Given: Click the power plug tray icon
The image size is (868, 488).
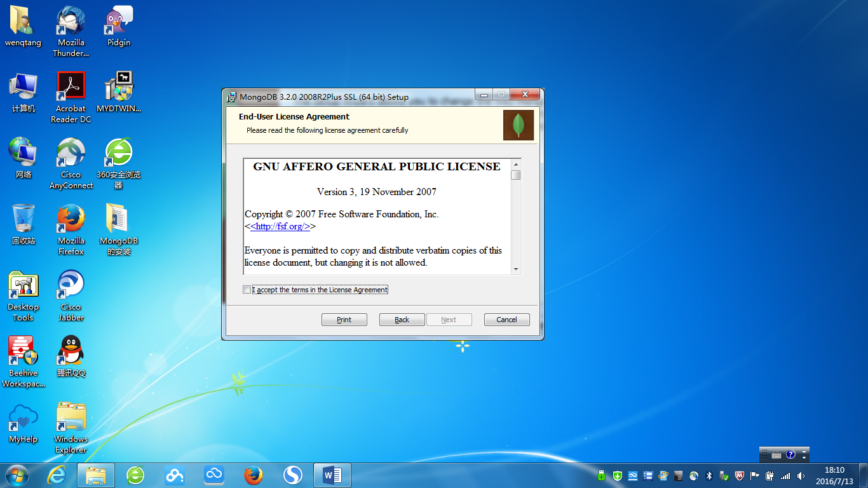Looking at the screenshot, I should (x=770, y=475).
